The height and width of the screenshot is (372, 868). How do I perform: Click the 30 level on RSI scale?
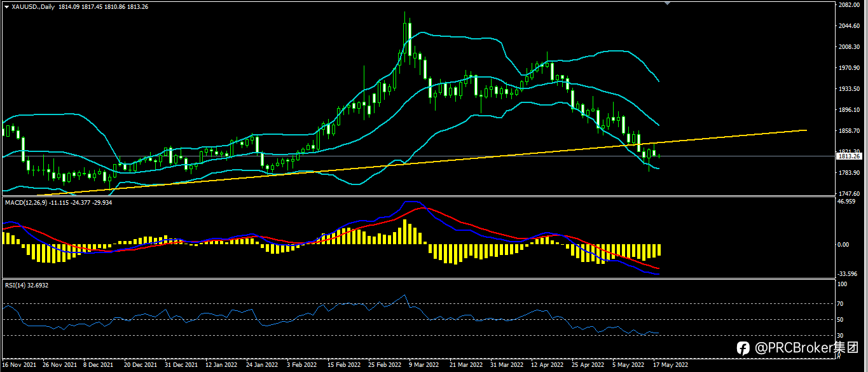coord(842,336)
